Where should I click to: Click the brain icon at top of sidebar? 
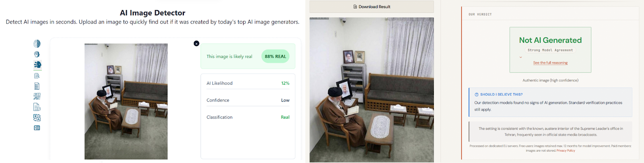[37, 44]
